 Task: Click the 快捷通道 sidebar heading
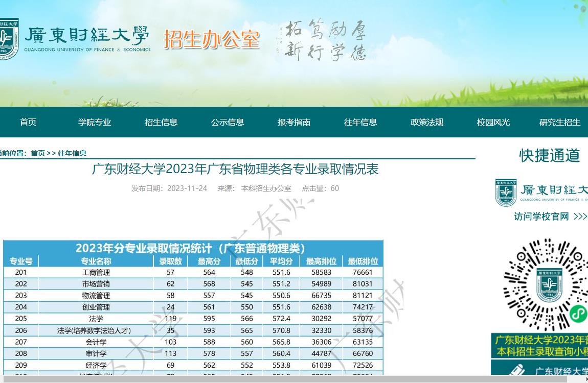pyautogui.click(x=549, y=155)
